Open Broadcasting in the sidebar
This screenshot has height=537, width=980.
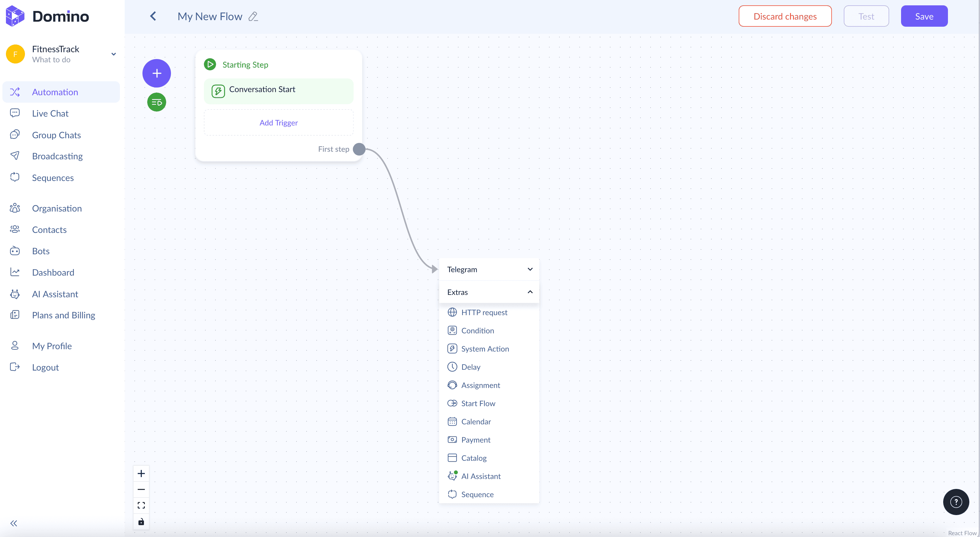[x=61, y=156]
